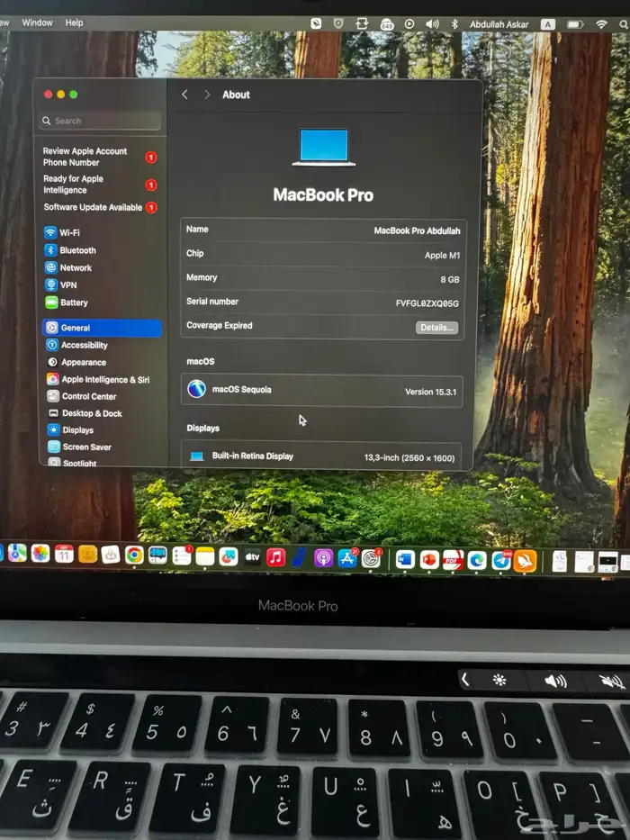Open Notes from the Dock

[204, 556]
